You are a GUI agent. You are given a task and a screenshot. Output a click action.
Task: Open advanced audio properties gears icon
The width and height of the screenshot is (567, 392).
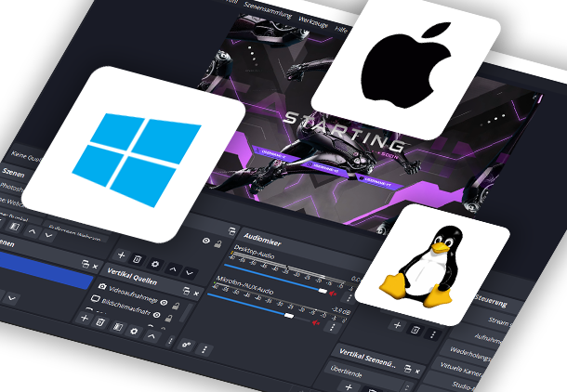pyautogui.click(x=187, y=345)
